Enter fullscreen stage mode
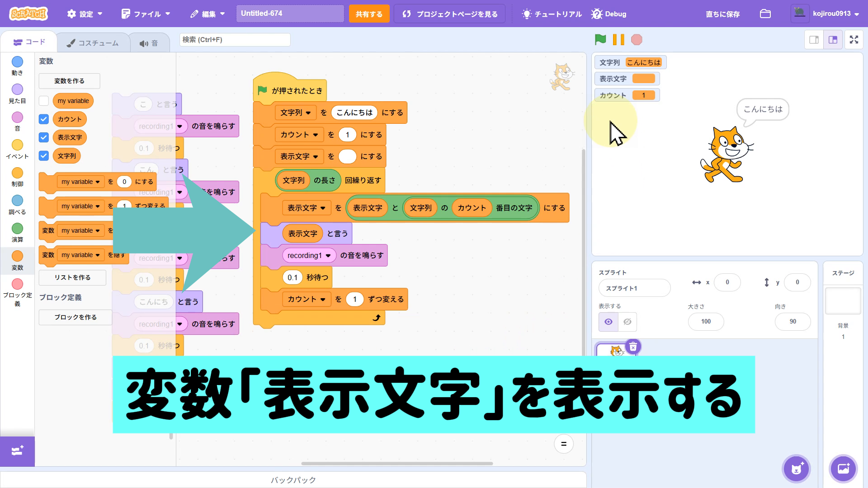868x488 pixels. (x=854, y=40)
